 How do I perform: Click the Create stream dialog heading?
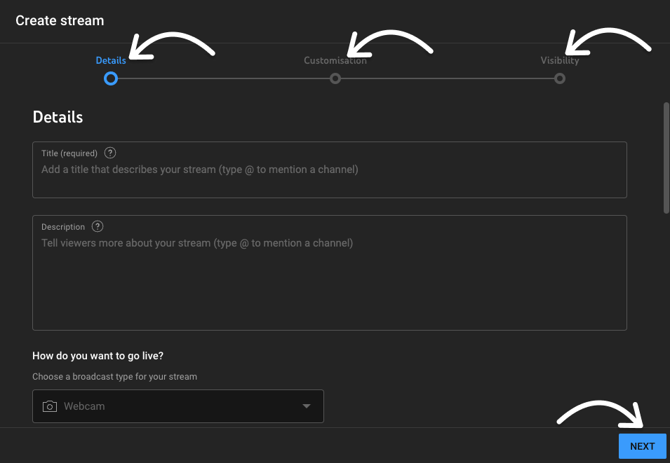(x=60, y=21)
